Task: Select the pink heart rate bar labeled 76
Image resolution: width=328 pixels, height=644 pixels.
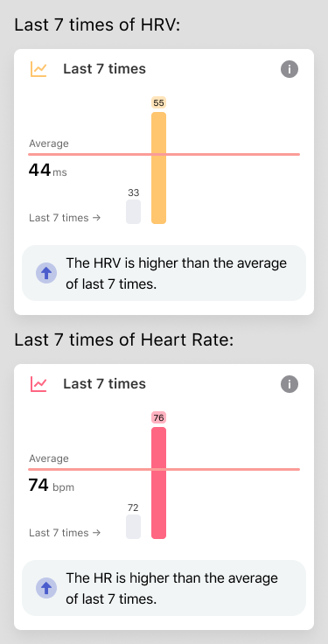Action: [x=159, y=483]
